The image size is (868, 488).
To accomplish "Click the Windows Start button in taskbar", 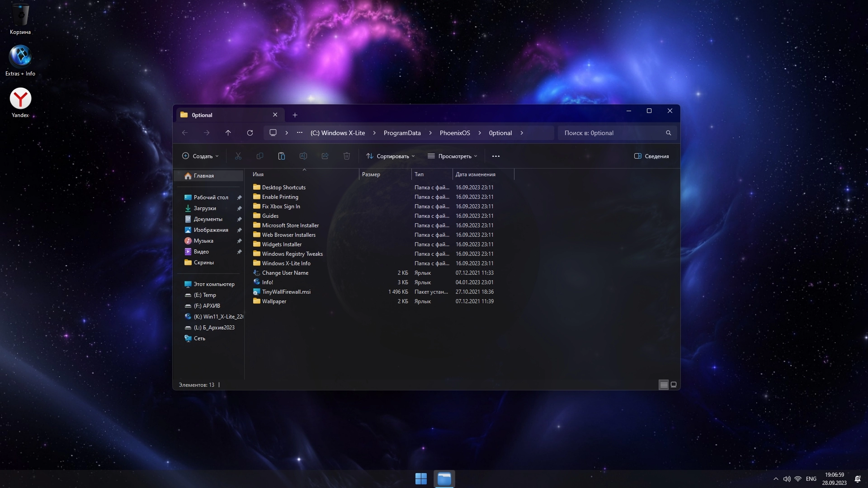I will pos(421,479).
